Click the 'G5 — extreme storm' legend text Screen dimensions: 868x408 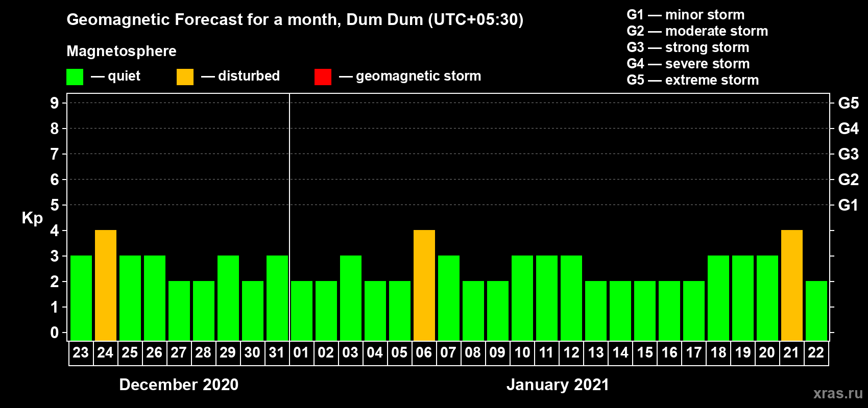tap(693, 80)
